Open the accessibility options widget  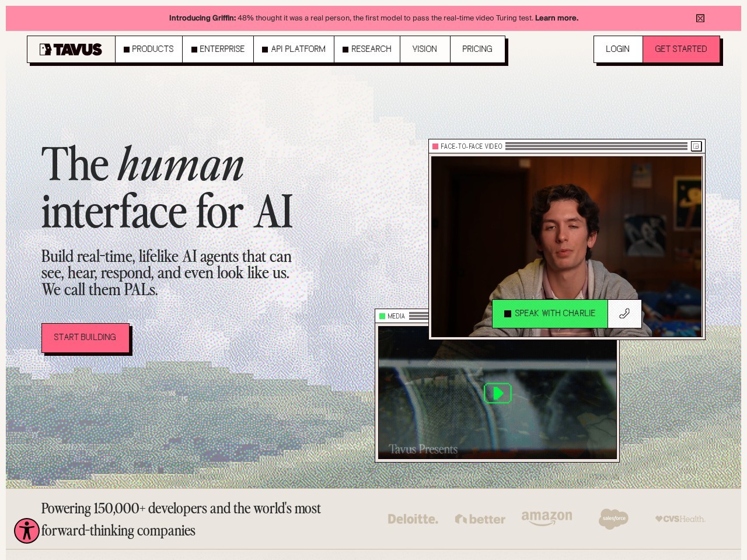click(x=27, y=531)
